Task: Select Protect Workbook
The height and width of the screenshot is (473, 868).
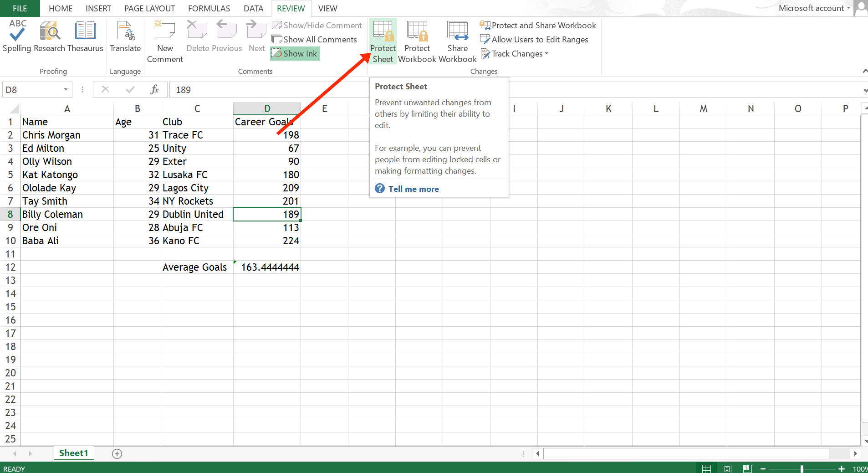Action: click(x=417, y=41)
